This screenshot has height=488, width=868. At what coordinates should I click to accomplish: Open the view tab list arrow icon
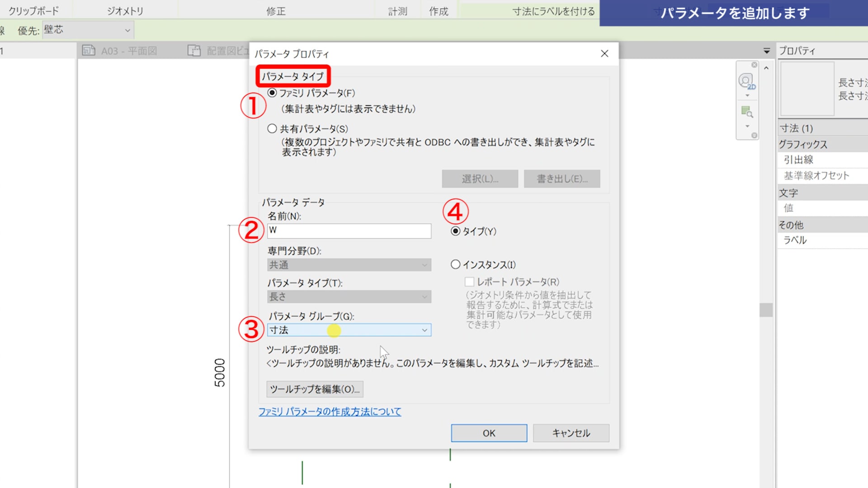pos(767,51)
